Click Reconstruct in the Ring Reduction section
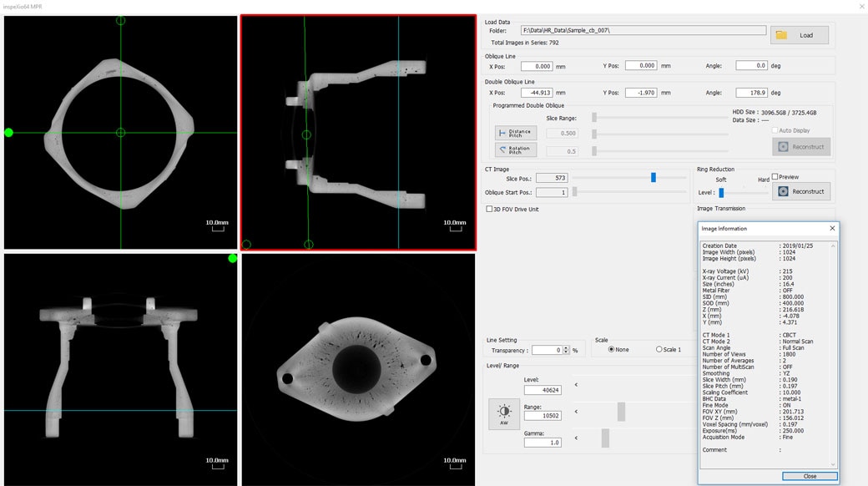This screenshot has height=486, width=868. click(x=800, y=191)
